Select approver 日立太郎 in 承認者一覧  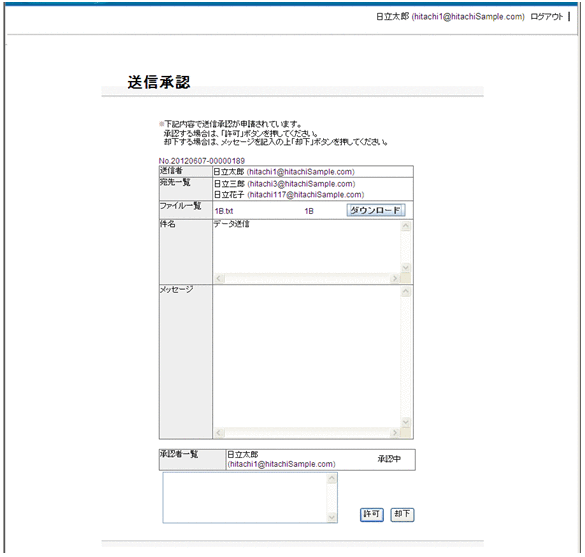[281, 459]
